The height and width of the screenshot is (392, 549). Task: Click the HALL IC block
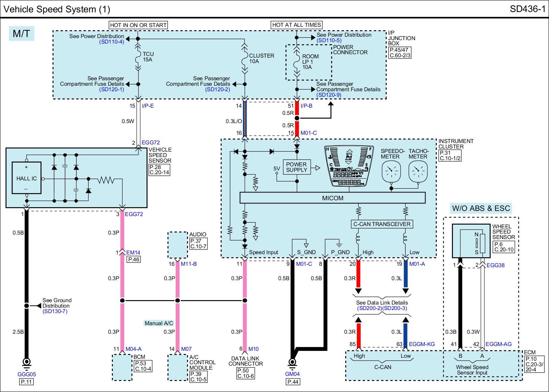(x=26, y=178)
